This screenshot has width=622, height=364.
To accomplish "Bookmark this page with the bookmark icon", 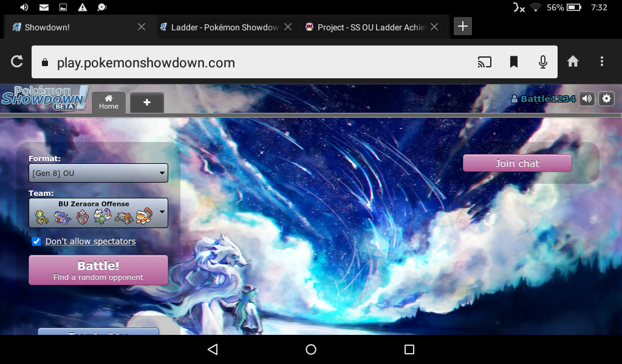I will (514, 62).
